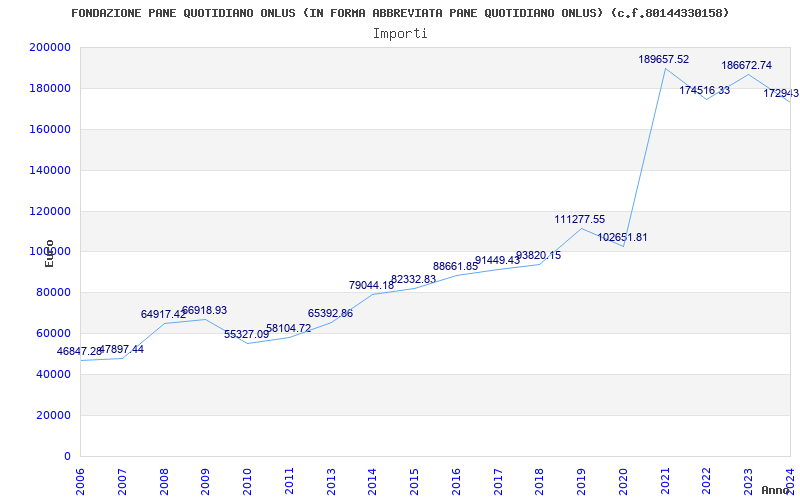Click the 2013 x-axis year label
Screen dimensions: 800x500
331,482
